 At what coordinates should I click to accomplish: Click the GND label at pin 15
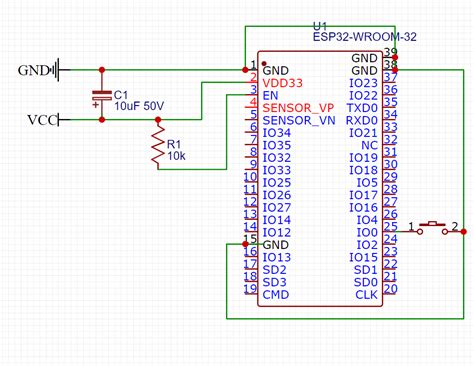(x=276, y=245)
